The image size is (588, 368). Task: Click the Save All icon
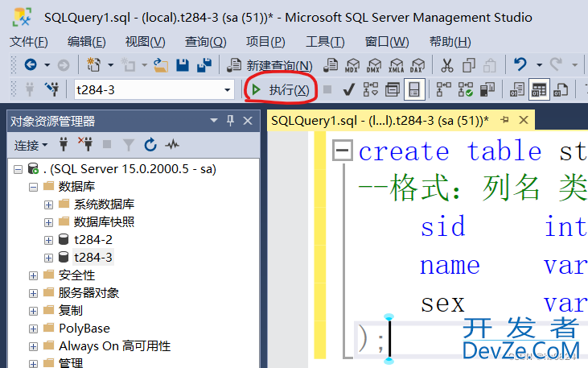(x=204, y=65)
